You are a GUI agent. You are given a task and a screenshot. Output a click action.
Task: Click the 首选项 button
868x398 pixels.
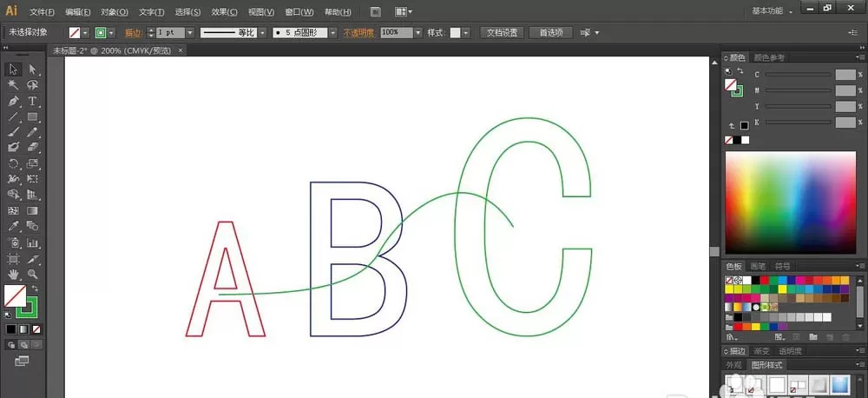point(551,33)
